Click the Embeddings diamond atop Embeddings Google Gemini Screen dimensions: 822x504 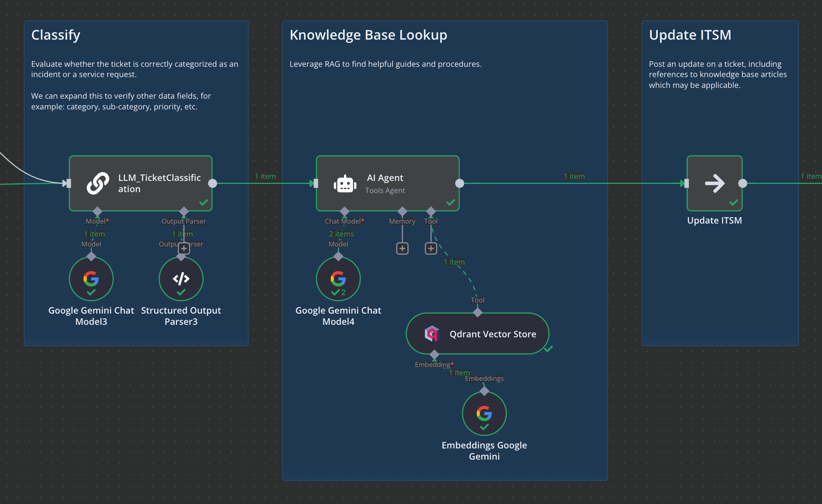[484, 391]
